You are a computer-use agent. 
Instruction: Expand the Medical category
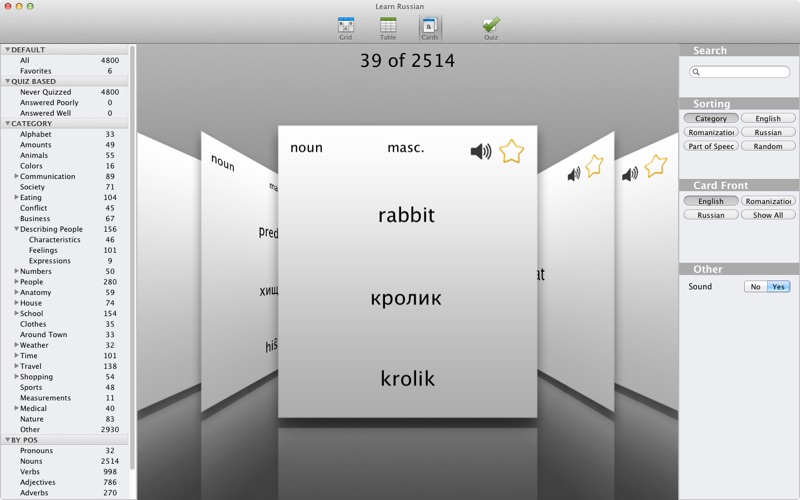coord(16,408)
